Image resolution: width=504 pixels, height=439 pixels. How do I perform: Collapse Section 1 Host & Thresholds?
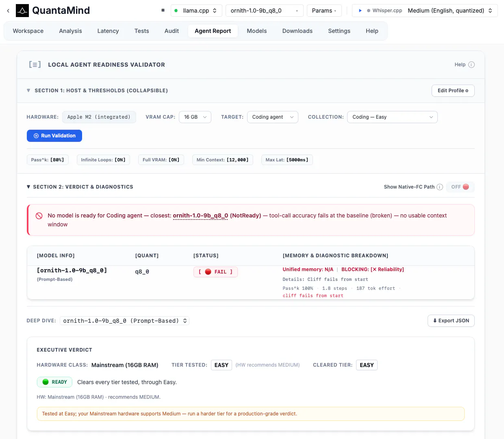pos(28,91)
